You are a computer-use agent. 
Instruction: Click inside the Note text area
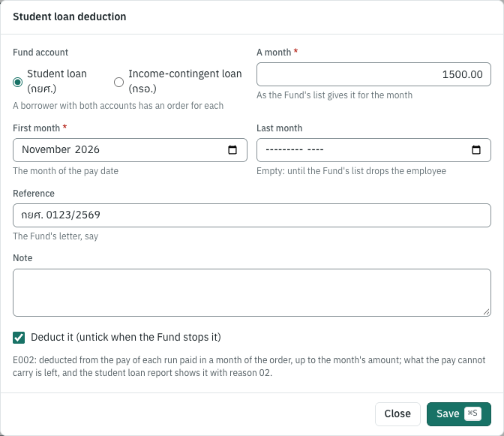pyautogui.click(x=252, y=293)
